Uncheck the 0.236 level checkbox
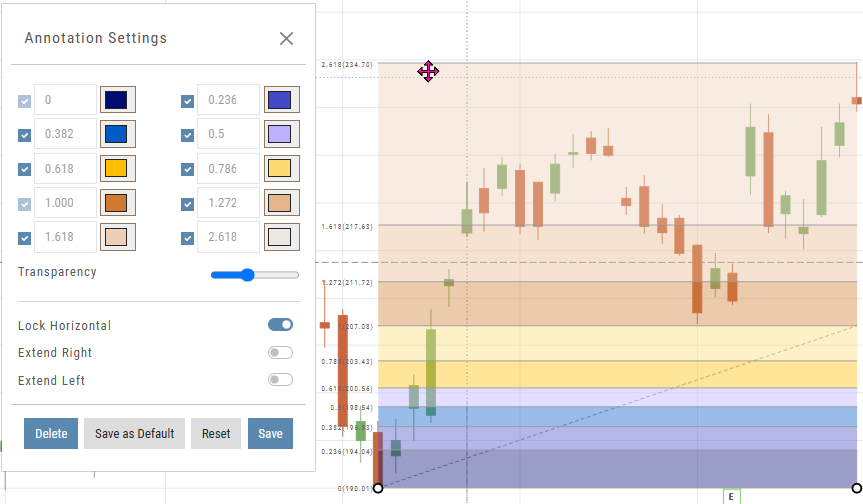Screen dimensions: 863x504 (187, 101)
